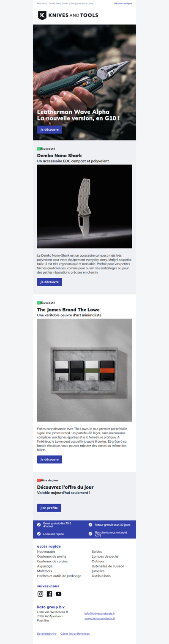This screenshot has height=644, width=169.
Task: Click the checkmark icon beside Livraison rapide
Action: pyautogui.click(x=39, y=534)
